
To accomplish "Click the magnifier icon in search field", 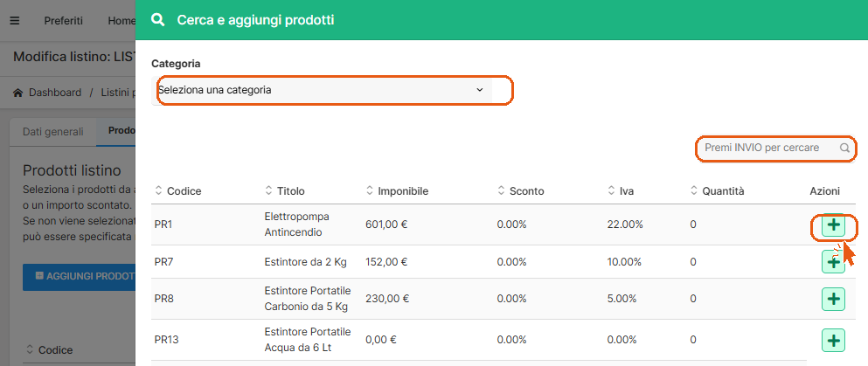I will 844,148.
